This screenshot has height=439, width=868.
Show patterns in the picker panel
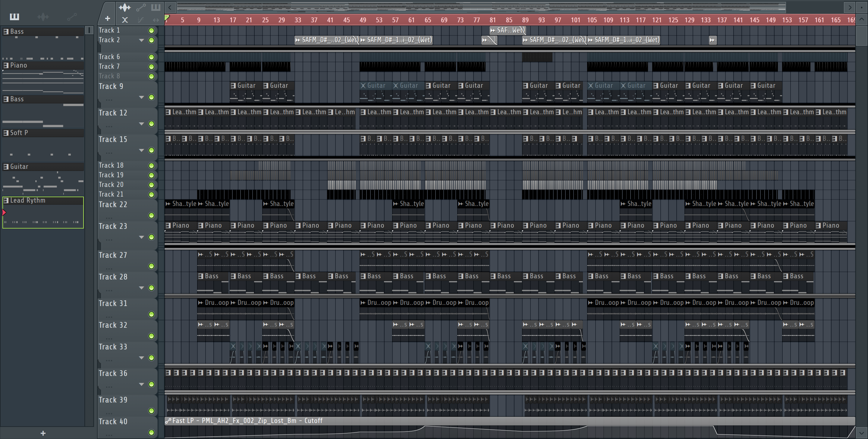[x=14, y=17]
